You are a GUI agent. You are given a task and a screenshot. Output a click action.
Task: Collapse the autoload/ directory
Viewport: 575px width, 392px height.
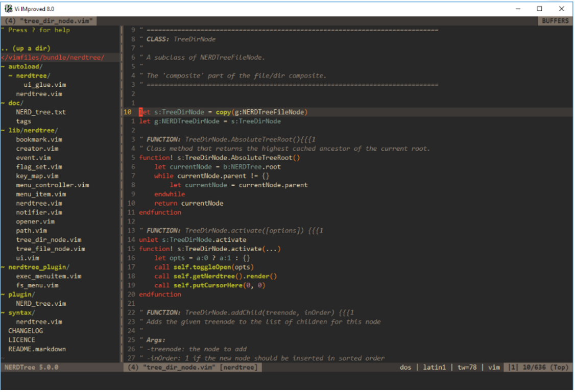click(x=22, y=66)
